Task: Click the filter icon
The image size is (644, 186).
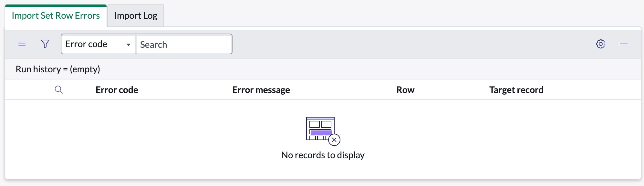Action: coord(45,44)
